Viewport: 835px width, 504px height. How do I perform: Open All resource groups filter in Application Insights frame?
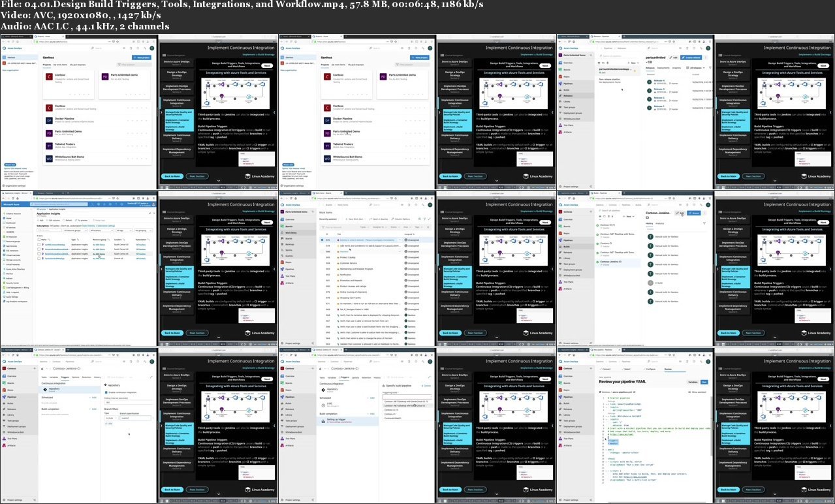point(75,230)
